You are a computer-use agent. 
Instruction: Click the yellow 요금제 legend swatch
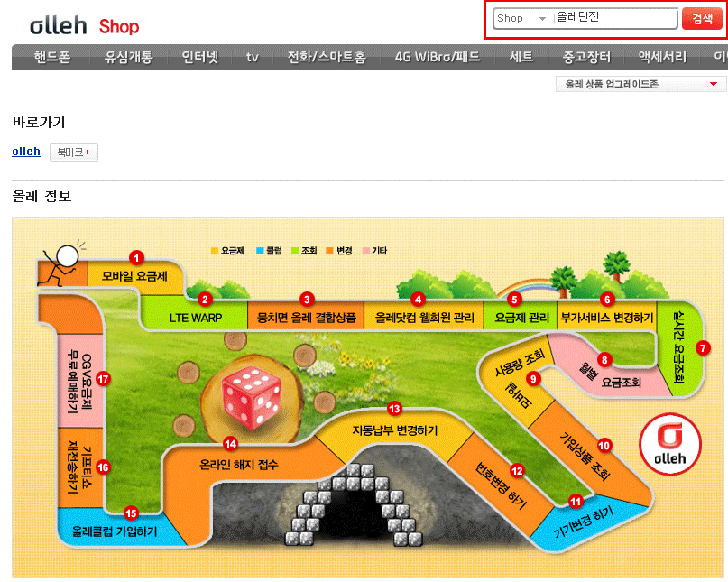(215, 251)
